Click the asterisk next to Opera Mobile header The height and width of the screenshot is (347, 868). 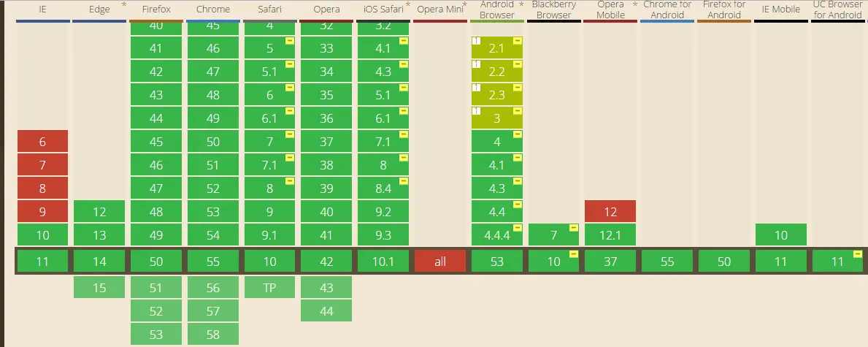pyautogui.click(x=635, y=5)
